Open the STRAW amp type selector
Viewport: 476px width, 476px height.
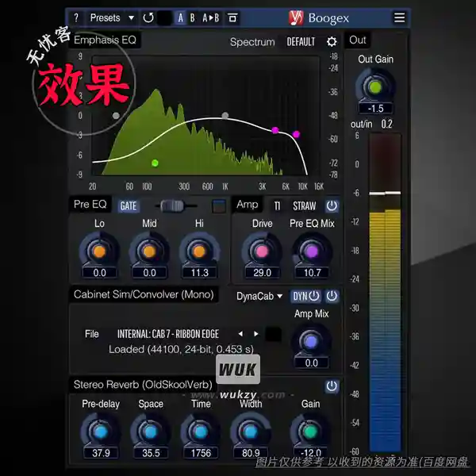click(305, 206)
